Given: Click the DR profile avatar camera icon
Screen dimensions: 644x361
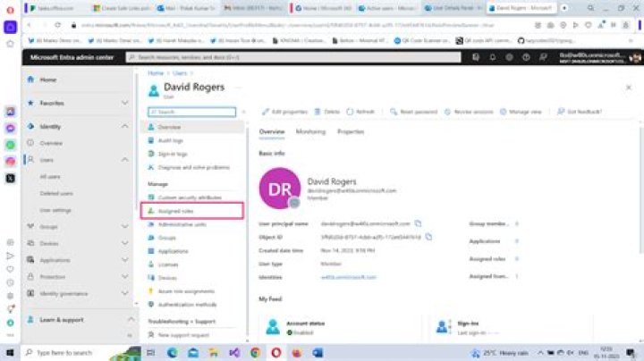Looking at the screenshot, I should click(x=294, y=202).
